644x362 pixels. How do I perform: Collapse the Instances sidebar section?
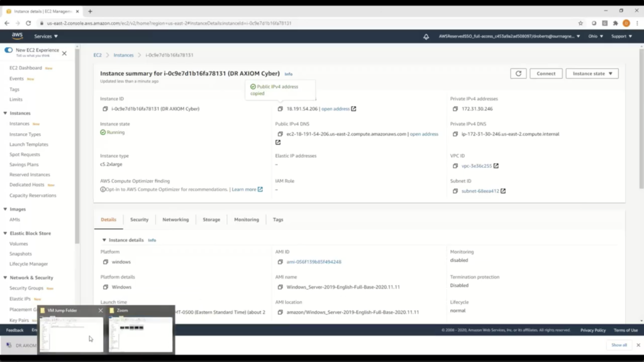coord(5,113)
